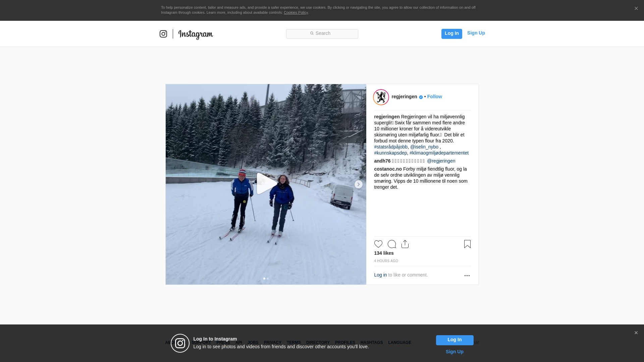Click the share post icon

tap(405, 244)
